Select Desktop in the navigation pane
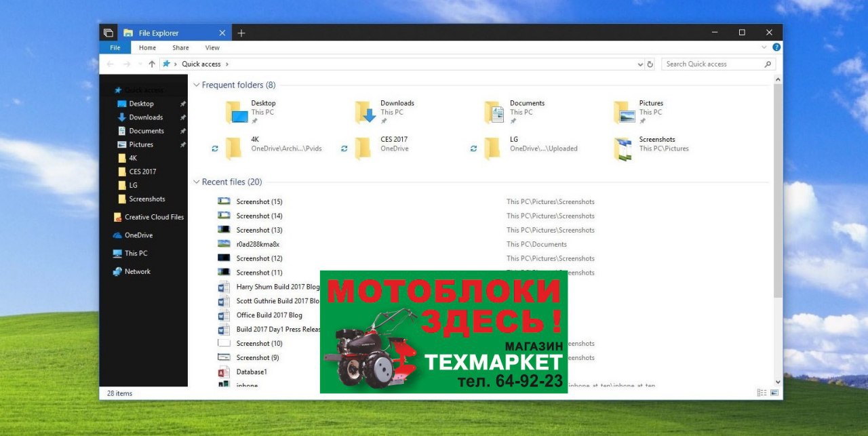Viewport: 868px width, 436px height. tap(142, 104)
